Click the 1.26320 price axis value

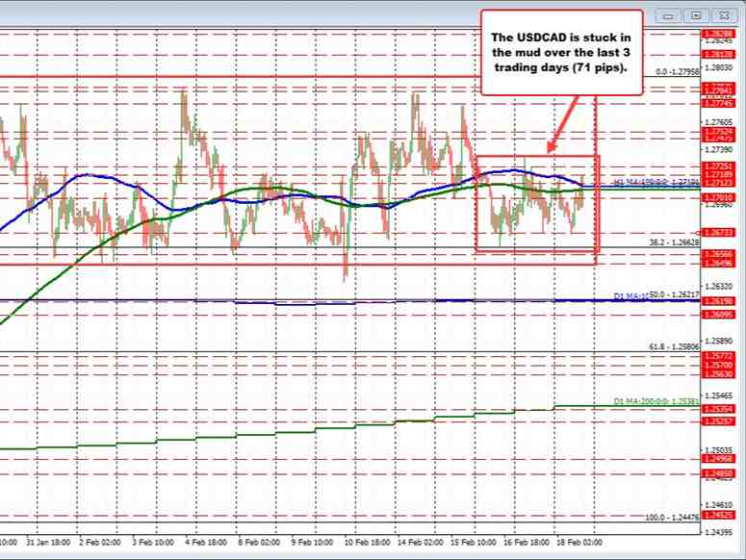718,287
